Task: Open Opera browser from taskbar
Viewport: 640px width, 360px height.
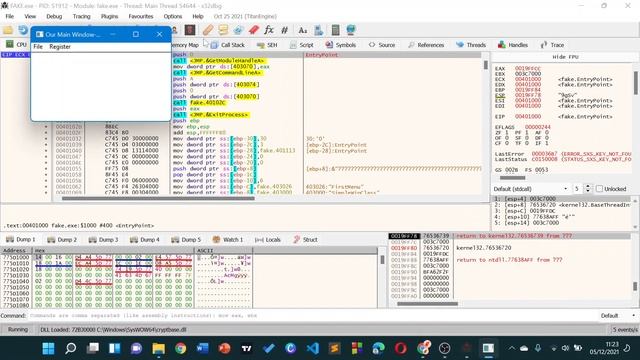Action: click(x=400, y=348)
